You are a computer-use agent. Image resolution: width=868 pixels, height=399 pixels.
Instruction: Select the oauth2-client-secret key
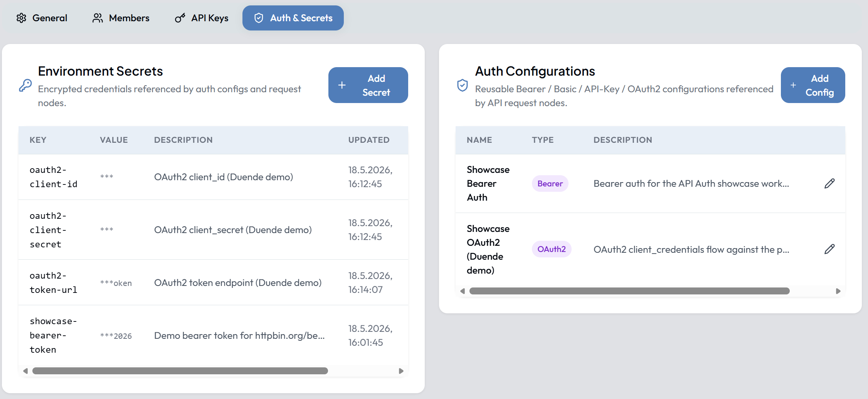(48, 230)
